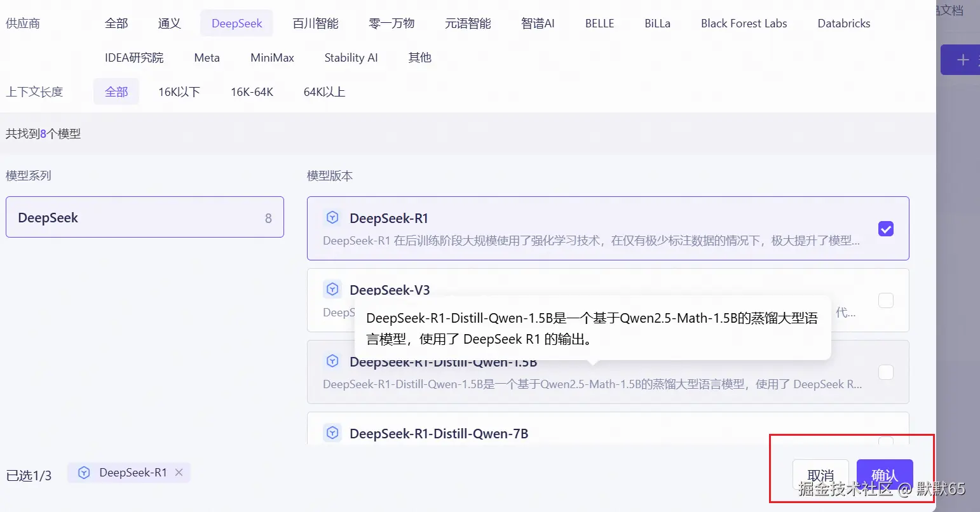Filter providers by Stability AI
This screenshot has width=980, height=512.
tap(351, 58)
